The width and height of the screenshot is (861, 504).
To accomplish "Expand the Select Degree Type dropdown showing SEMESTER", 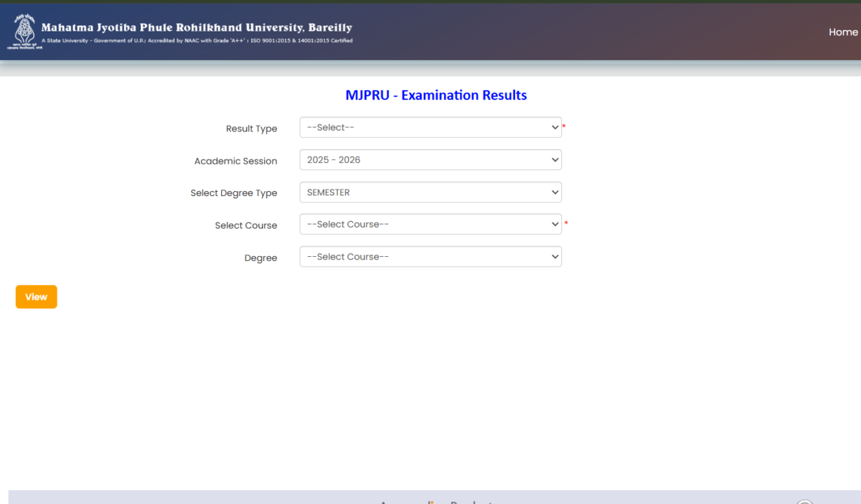I will 430,192.
